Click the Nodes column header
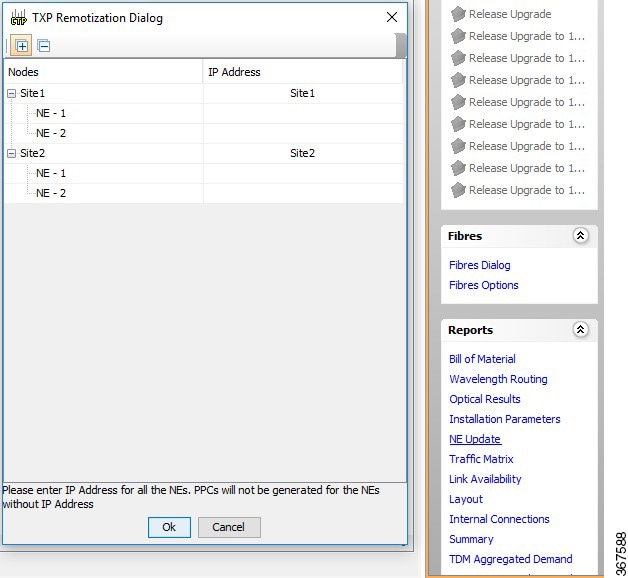 103,72
